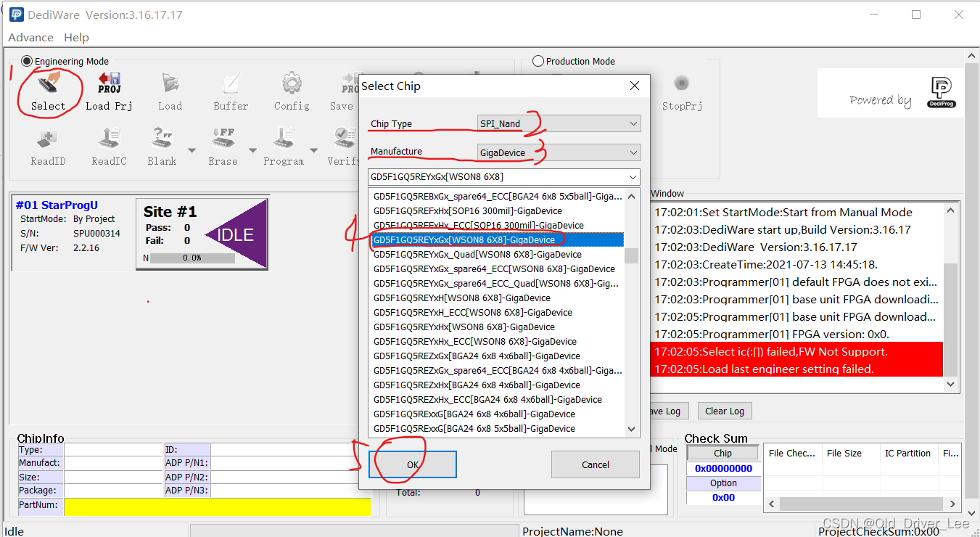Select GD5F1GQ5REYxGx_Quad[WSON8 6X8] list row
This screenshot has width=980, height=537.
tap(497, 254)
